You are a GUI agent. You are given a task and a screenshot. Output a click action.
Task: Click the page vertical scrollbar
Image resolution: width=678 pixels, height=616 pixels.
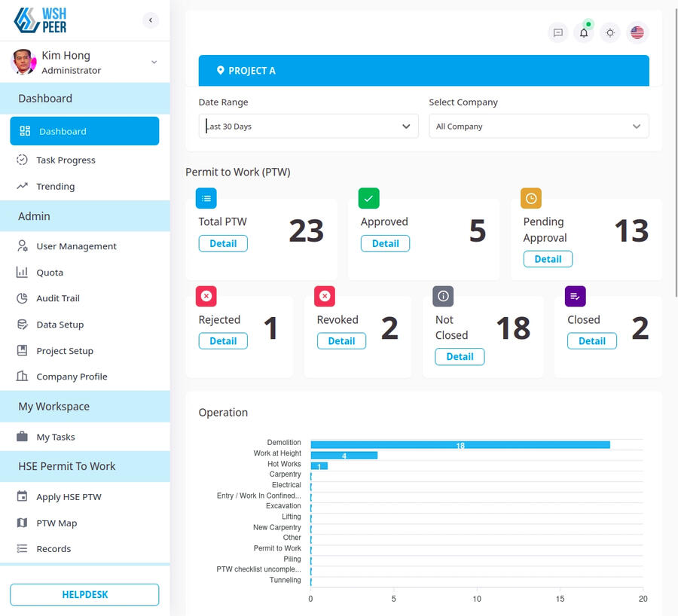click(675, 151)
